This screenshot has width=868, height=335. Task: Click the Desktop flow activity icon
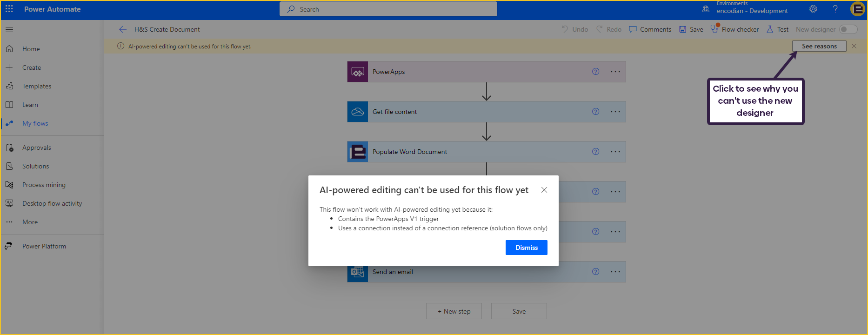pos(9,203)
